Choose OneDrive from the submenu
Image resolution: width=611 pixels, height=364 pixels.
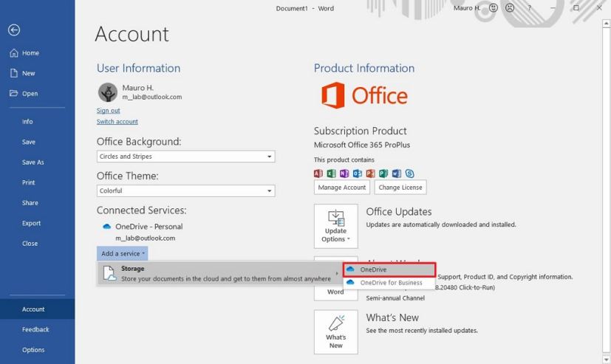[389, 269]
